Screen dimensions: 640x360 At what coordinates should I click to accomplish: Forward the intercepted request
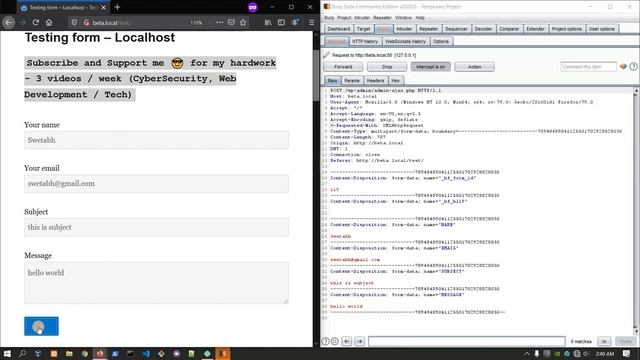(x=343, y=67)
